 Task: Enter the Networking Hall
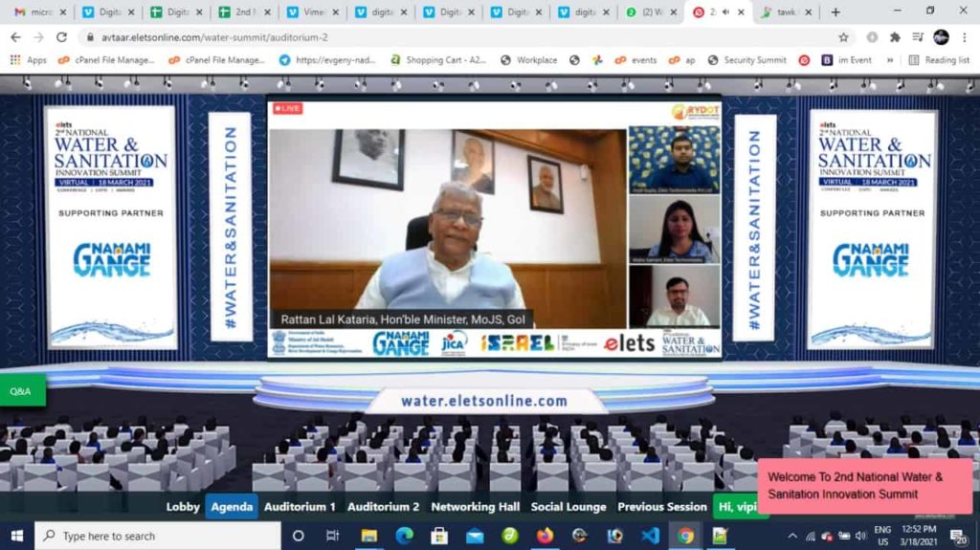pyautogui.click(x=475, y=507)
